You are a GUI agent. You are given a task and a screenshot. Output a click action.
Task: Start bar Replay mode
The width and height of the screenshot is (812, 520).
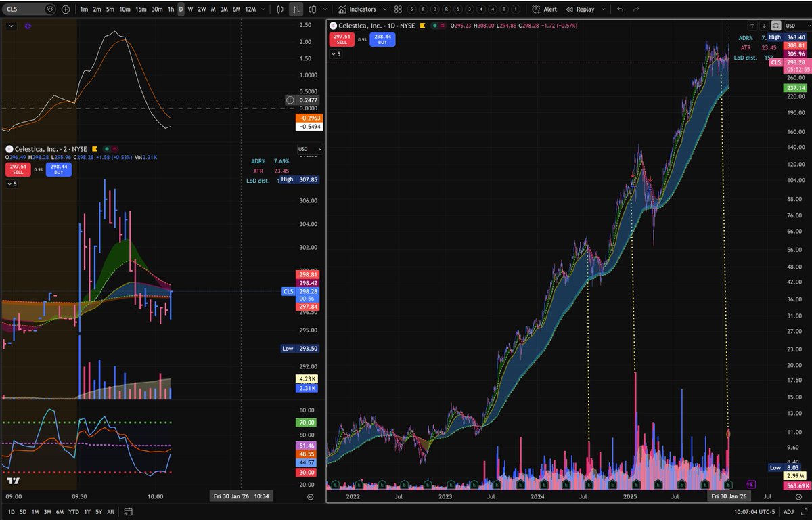pos(580,9)
